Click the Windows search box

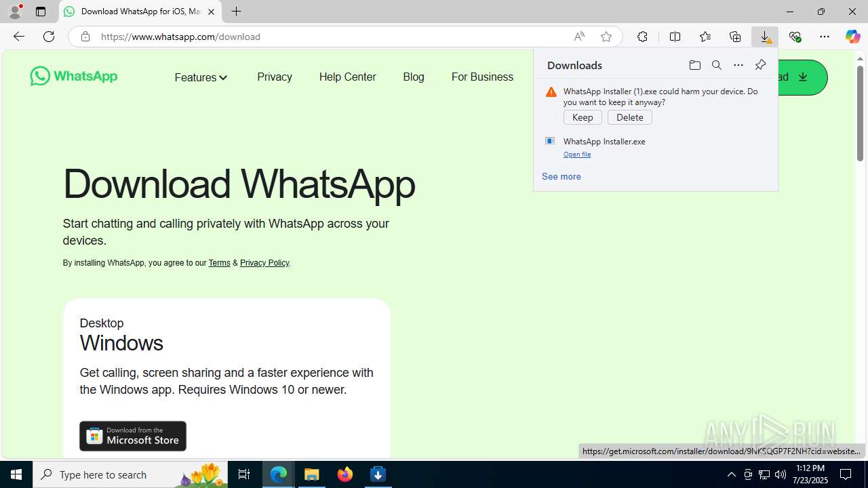pyautogui.click(x=129, y=474)
